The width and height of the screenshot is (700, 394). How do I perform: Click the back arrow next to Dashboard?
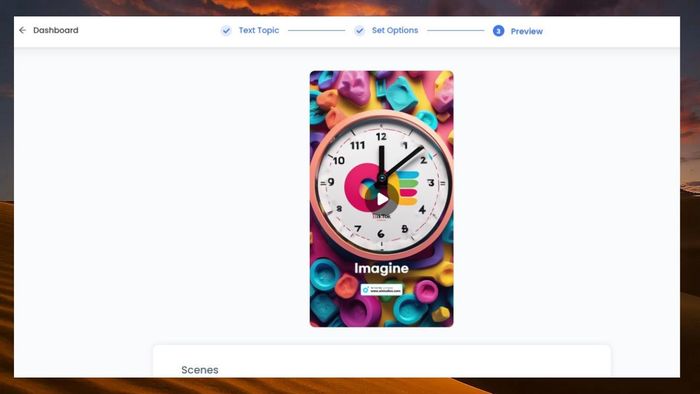tap(22, 30)
